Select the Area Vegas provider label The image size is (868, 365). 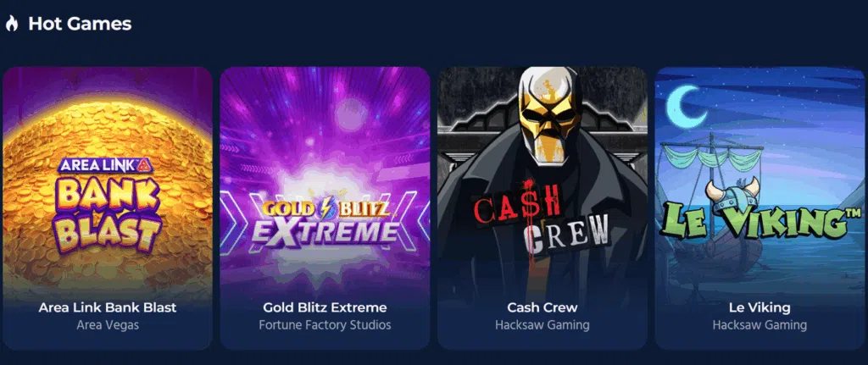[x=108, y=324]
